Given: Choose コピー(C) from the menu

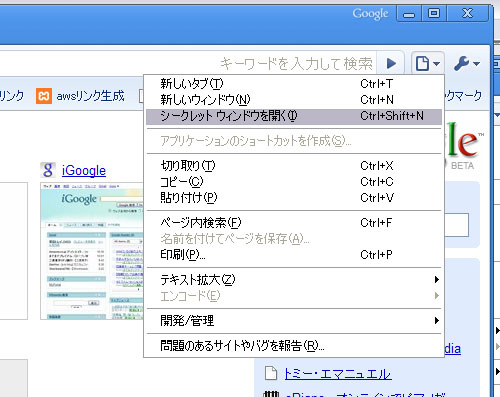Looking at the screenshot, I should (x=294, y=182).
